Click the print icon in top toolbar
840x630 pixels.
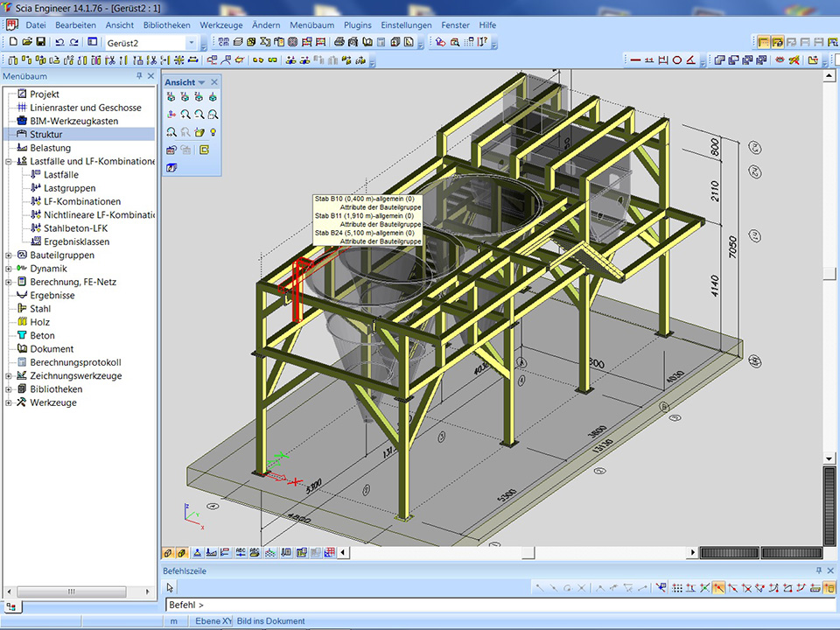click(x=338, y=42)
